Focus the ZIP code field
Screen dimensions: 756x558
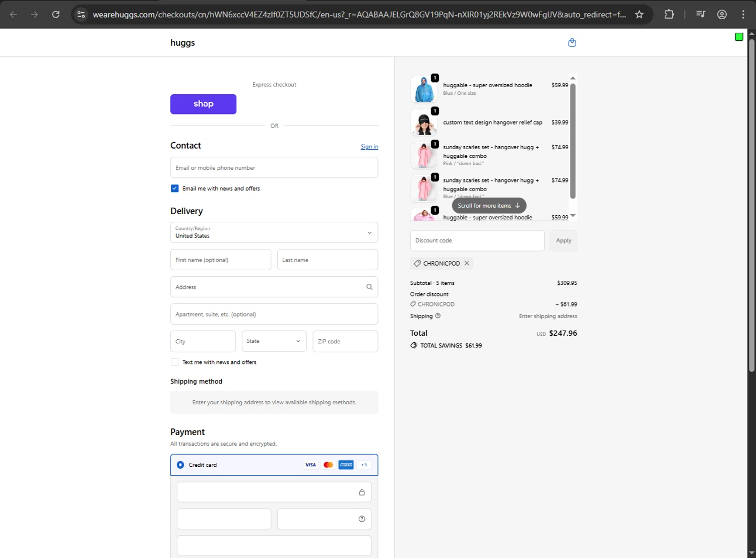[345, 341]
